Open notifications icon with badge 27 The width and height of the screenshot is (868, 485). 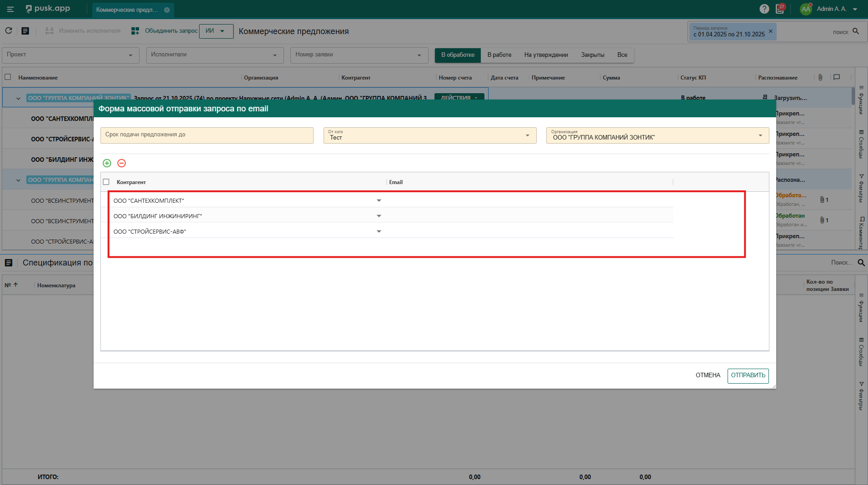(780, 9)
